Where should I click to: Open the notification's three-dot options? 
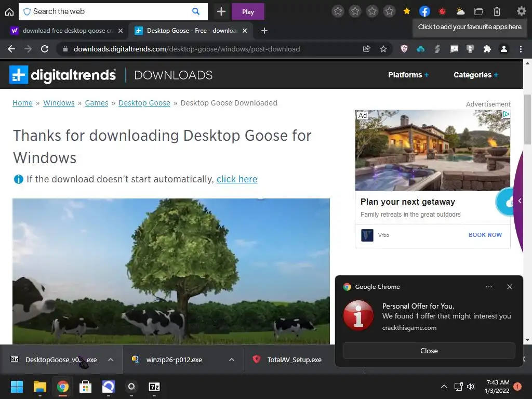(488, 287)
